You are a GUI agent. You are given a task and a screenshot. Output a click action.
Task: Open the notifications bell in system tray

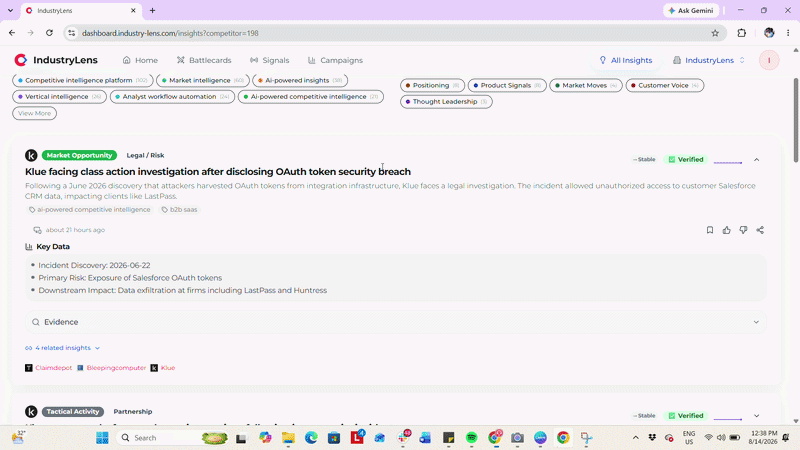786,438
